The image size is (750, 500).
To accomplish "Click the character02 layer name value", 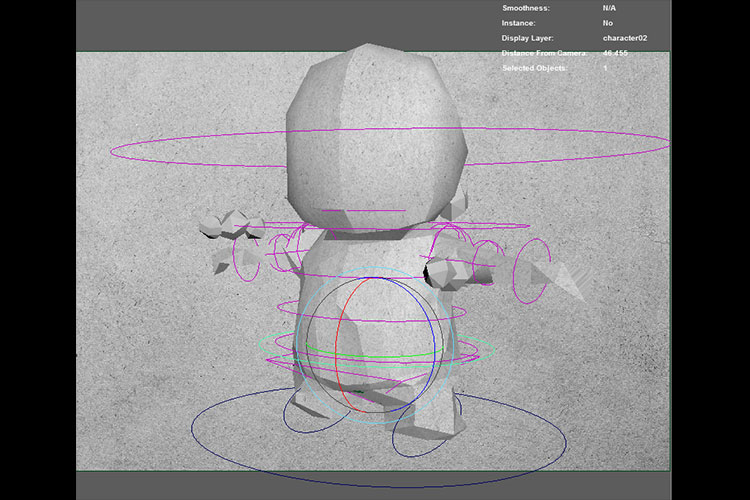I will click(625, 38).
